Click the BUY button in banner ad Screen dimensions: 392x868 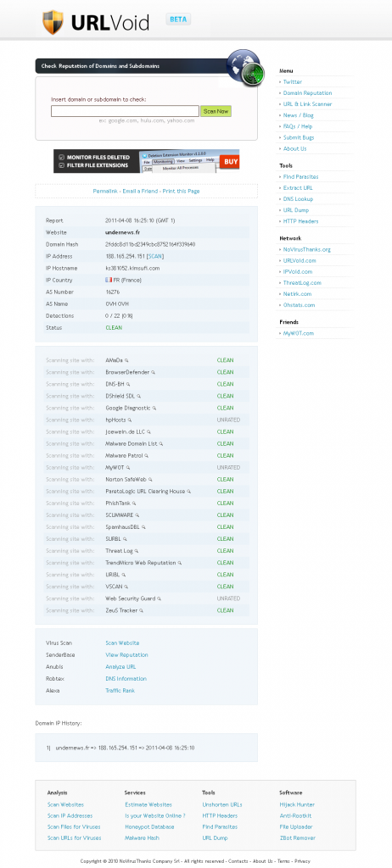point(230,162)
